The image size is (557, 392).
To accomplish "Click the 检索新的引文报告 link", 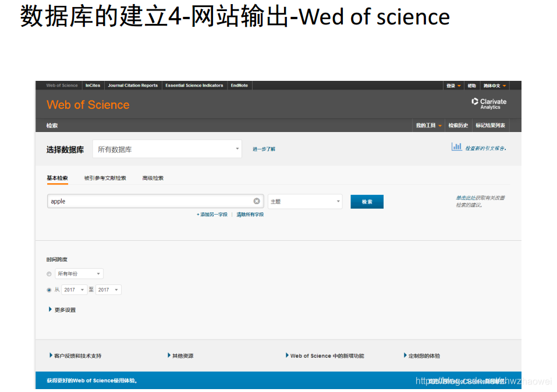I will [x=485, y=148].
